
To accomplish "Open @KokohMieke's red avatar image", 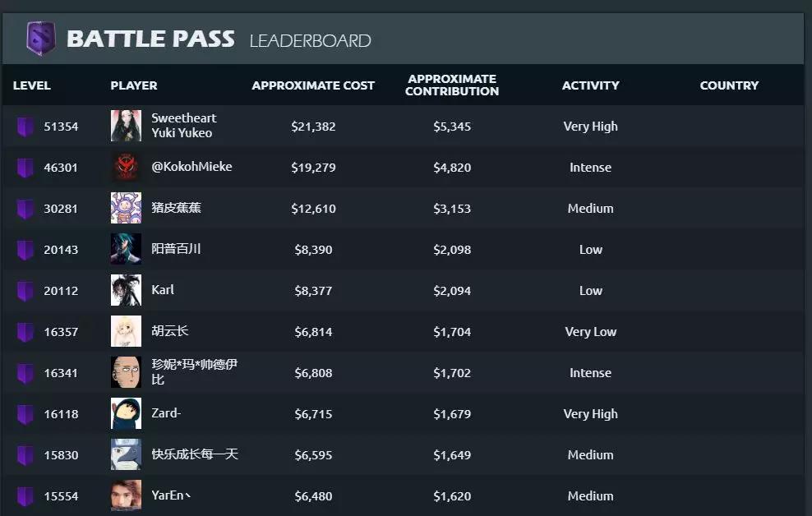I will 126,167.
